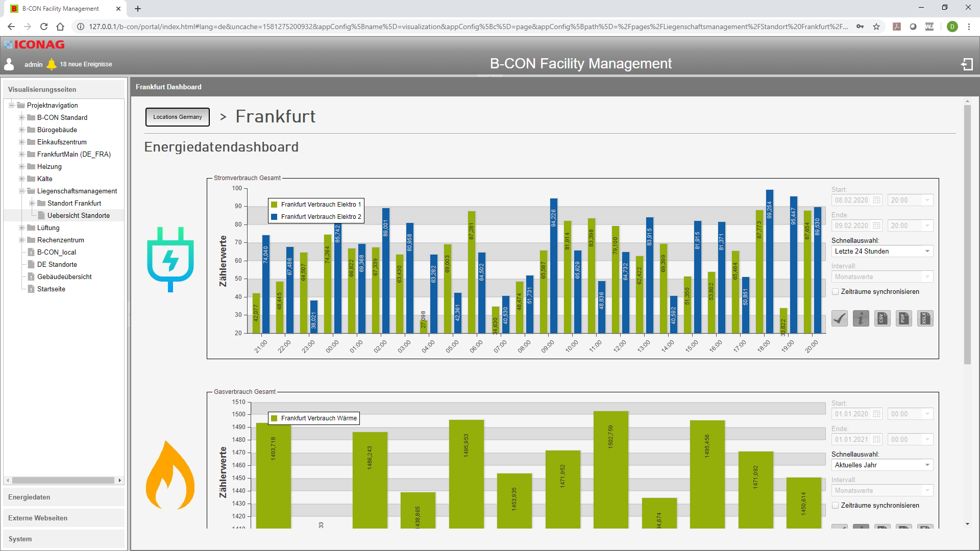Open the info icon for Stromverbrauch chart

pyautogui.click(x=861, y=318)
